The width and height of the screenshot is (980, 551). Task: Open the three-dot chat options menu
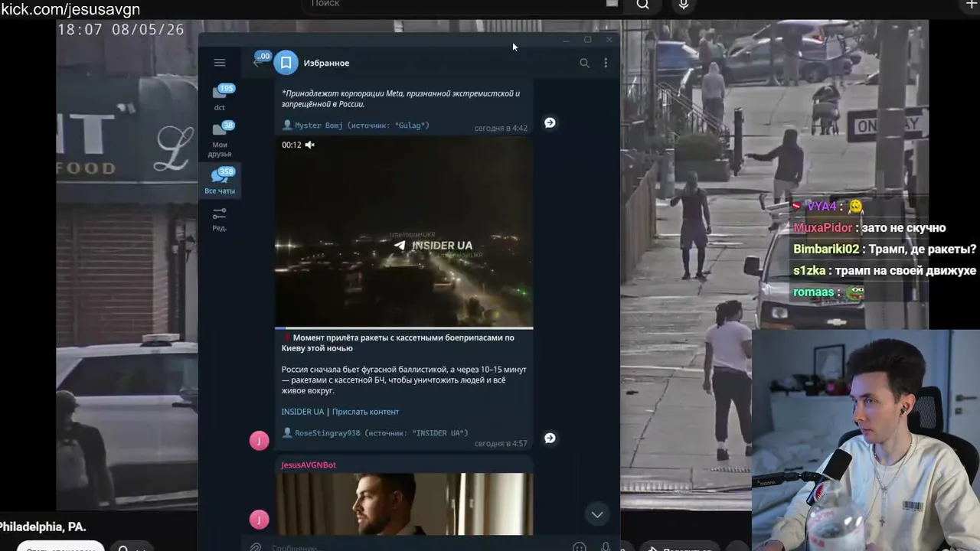coord(606,63)
